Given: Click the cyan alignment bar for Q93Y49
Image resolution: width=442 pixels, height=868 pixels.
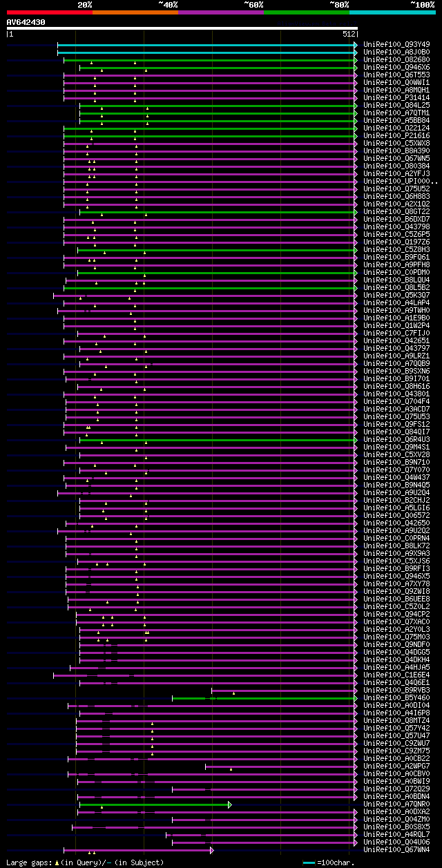Looking at the screenshot, I should [x=207, y=45].
